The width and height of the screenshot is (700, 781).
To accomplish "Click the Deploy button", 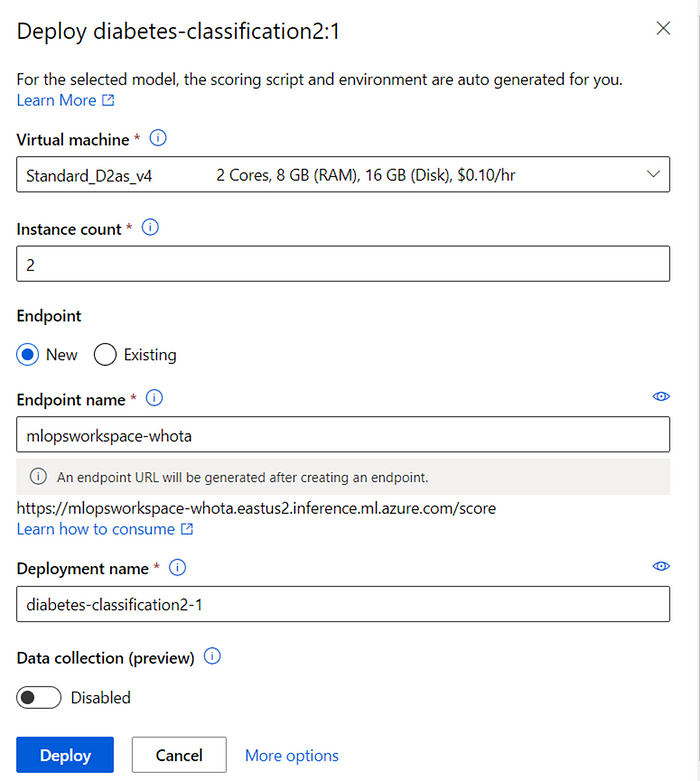I will click(x=65, y=755).
